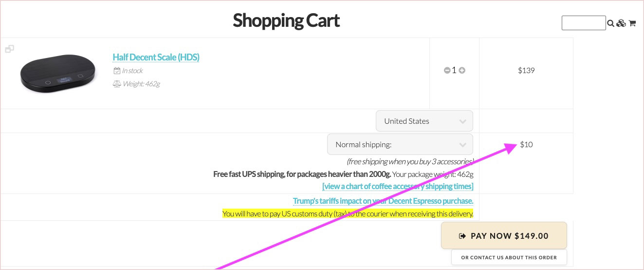Image resolution: width=644 pixels, height=270 pixels.
Task: Open the United States country dropdown
Action: point(424,121)
